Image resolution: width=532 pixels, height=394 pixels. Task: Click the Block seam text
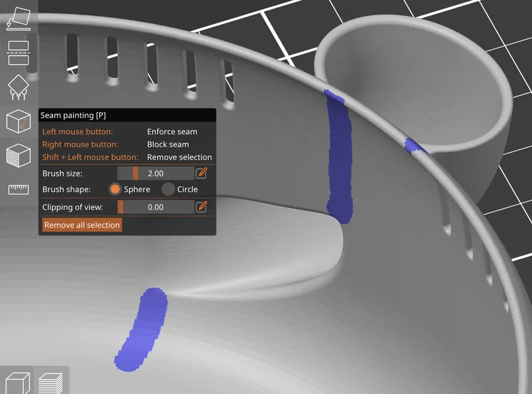[168, 144]
